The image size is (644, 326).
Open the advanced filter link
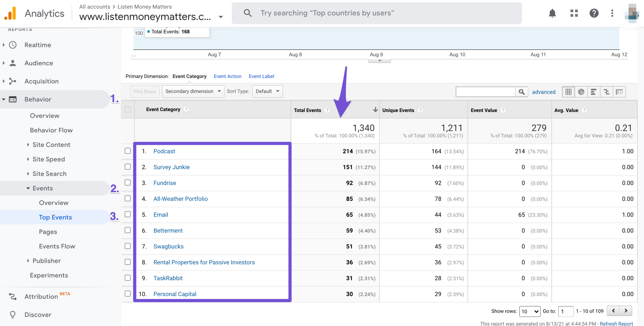pyautogui.click(x=544, y=92)
